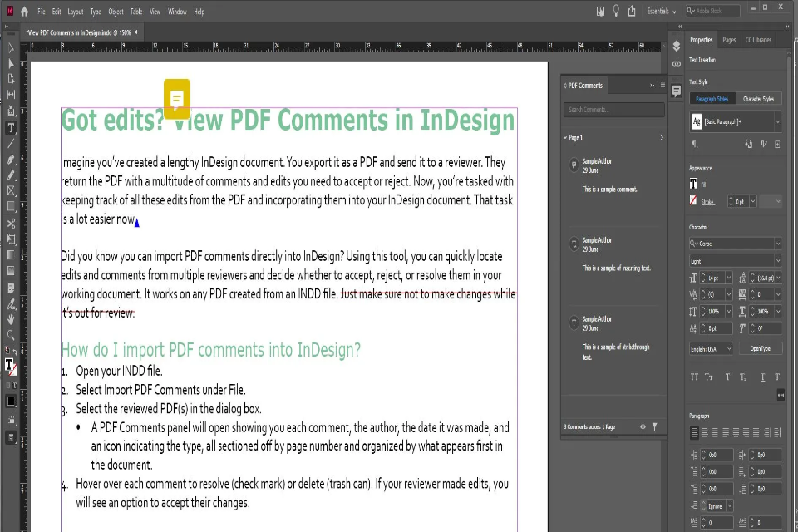Image resolution: width=798 pixels, height=532 pixels.
Task: Switch to Character Styles
Action: coord(758,98)
